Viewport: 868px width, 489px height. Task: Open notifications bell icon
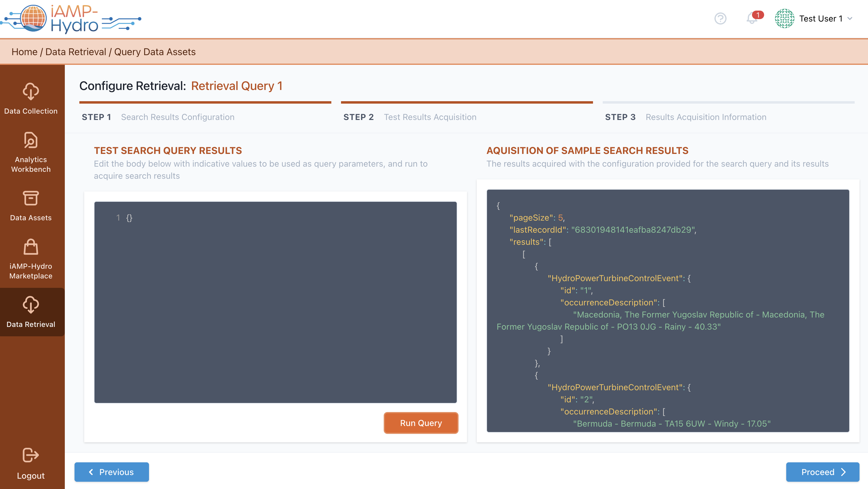click(751, 18)
